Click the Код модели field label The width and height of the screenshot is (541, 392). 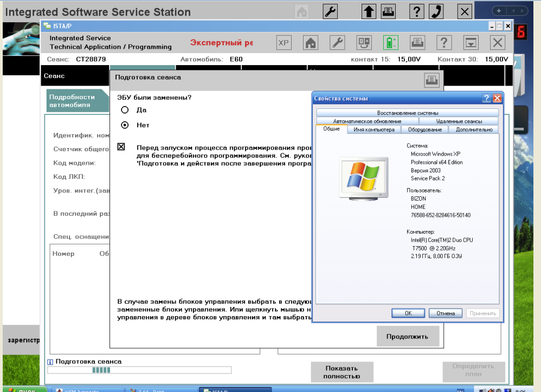[74, 163]
